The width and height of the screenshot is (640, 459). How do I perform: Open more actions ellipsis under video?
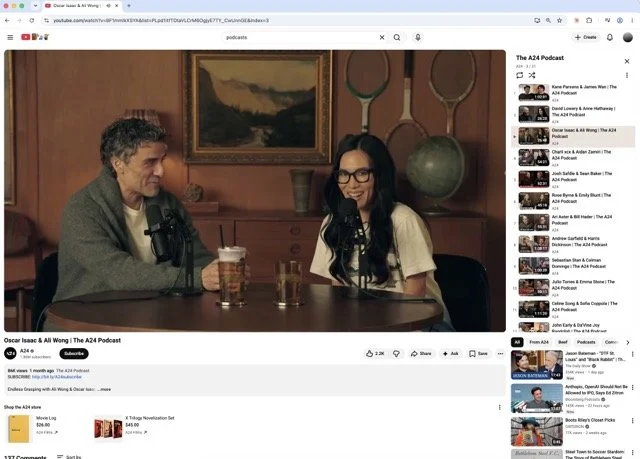(x=500, y=354)
